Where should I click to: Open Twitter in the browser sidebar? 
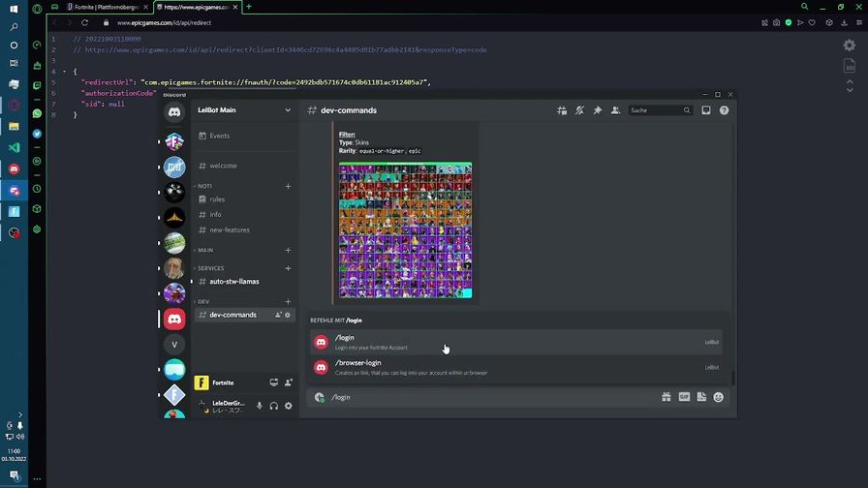[37, 134]
